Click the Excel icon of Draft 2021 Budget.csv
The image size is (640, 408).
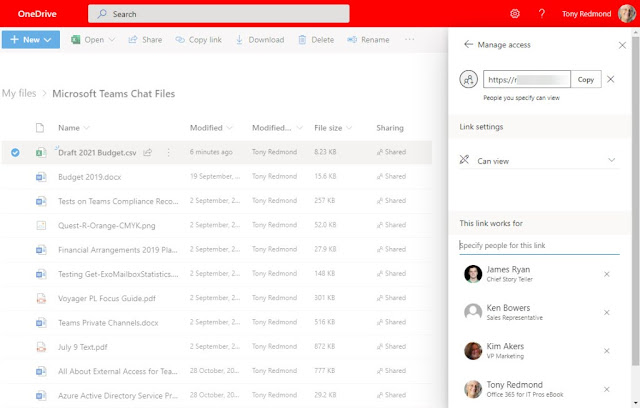click(41, 153)
